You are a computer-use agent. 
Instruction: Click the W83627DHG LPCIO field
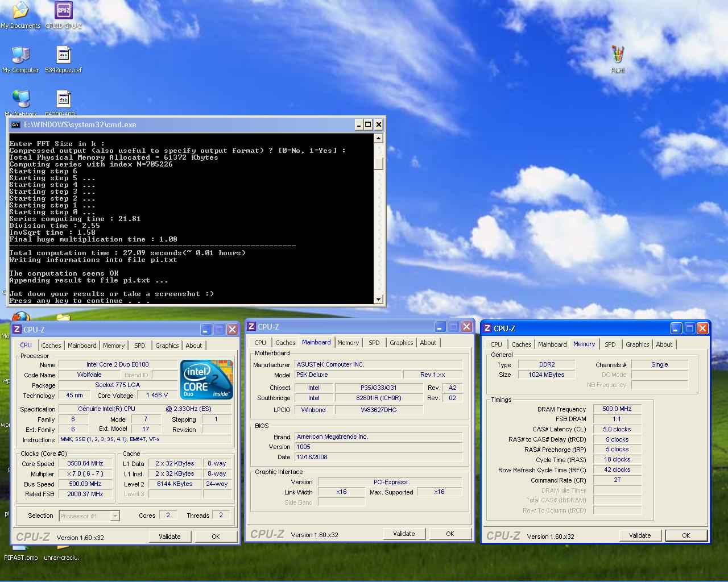click(x=379, y=409)
